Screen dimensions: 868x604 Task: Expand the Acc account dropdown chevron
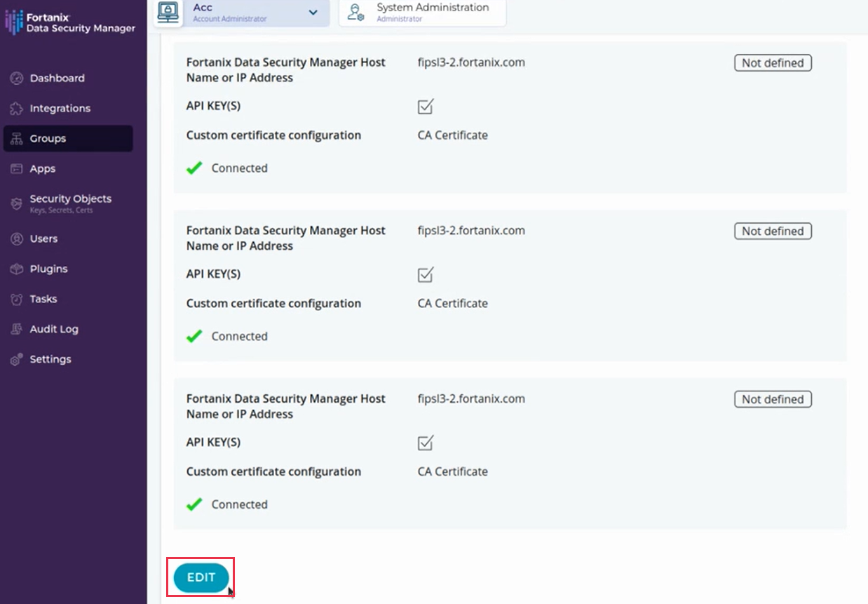click(313, 13)
